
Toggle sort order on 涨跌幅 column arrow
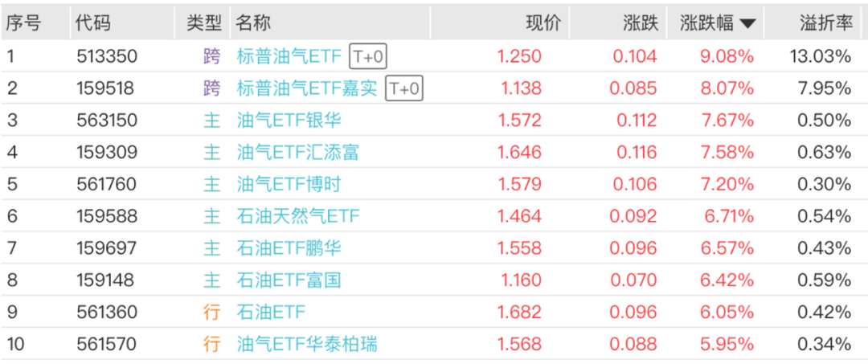(x=747, y=24)
